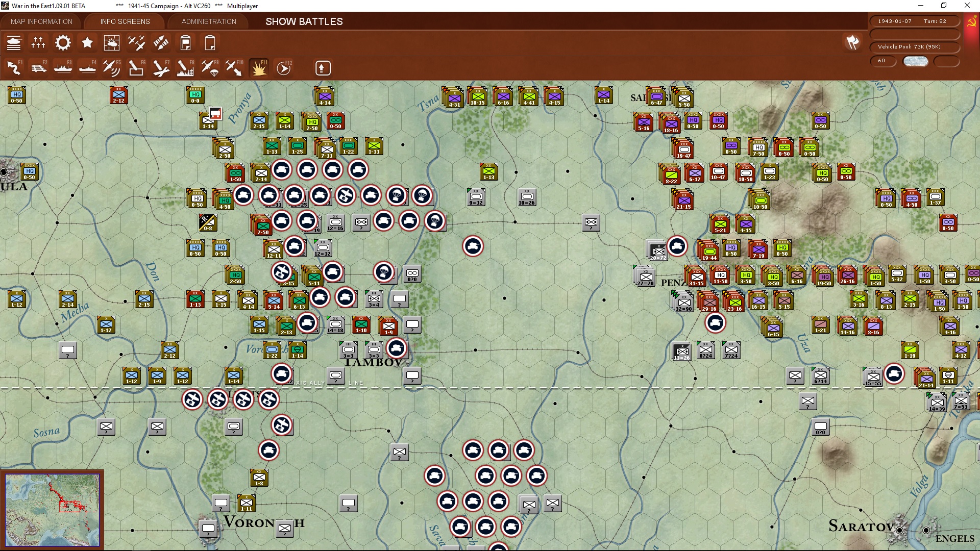
Task: Click the minimap in bottom-left corner
Action: coord(52,509)
